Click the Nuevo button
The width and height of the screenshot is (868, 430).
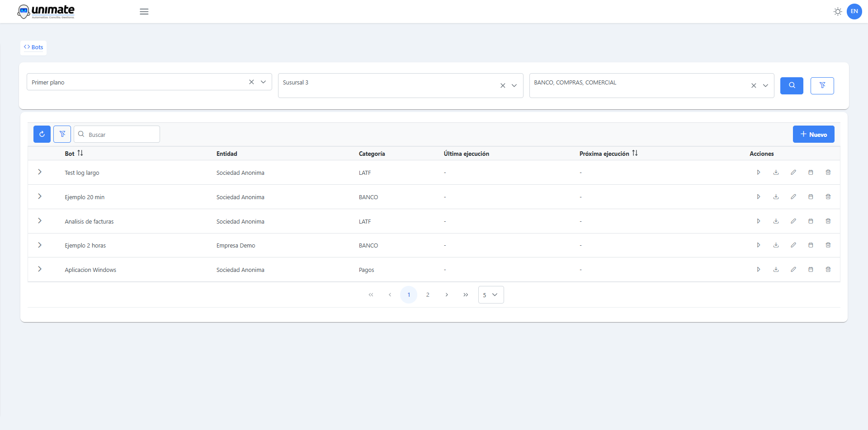coord(813,134)
